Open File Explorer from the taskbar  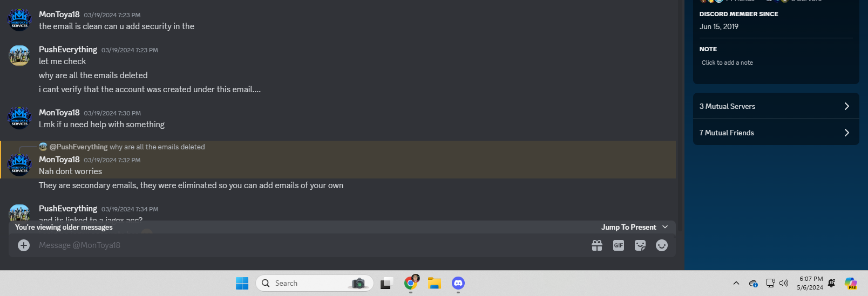[435, 283]
